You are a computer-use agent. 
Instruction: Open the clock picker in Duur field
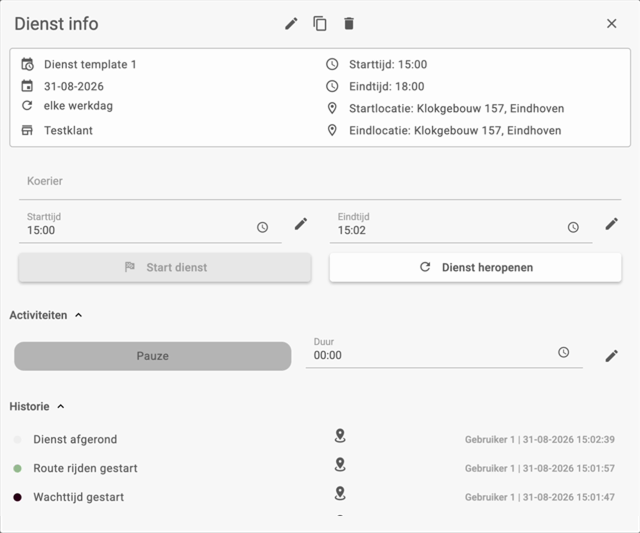pyautogui.click(x=564, y=352)
